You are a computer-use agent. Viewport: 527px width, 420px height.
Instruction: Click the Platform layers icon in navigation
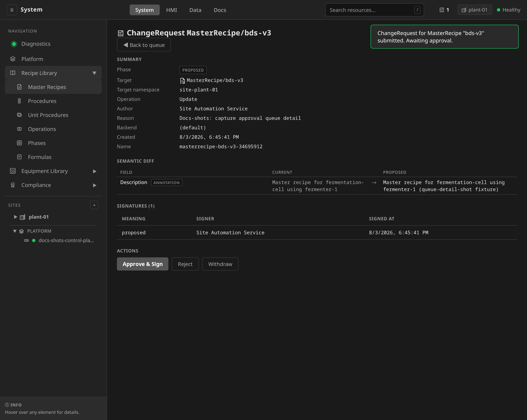[x=13, y=59]
